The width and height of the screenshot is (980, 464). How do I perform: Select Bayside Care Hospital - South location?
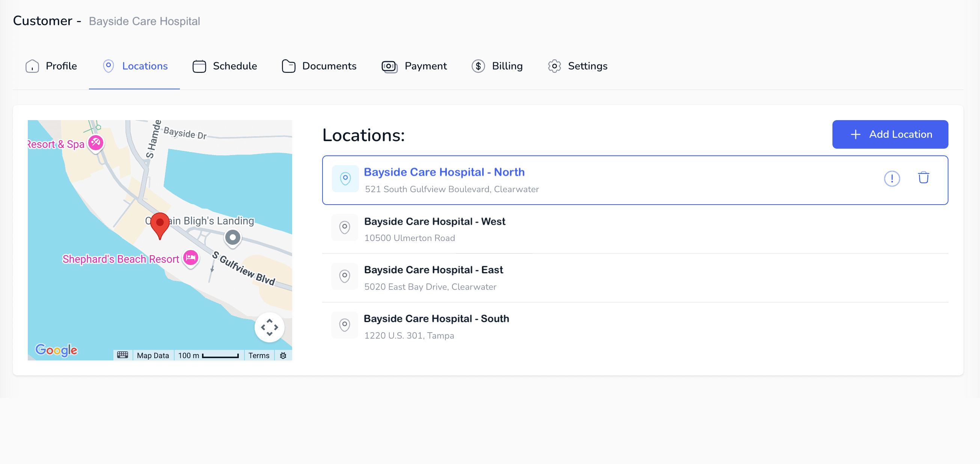click(x=436, y=319)
